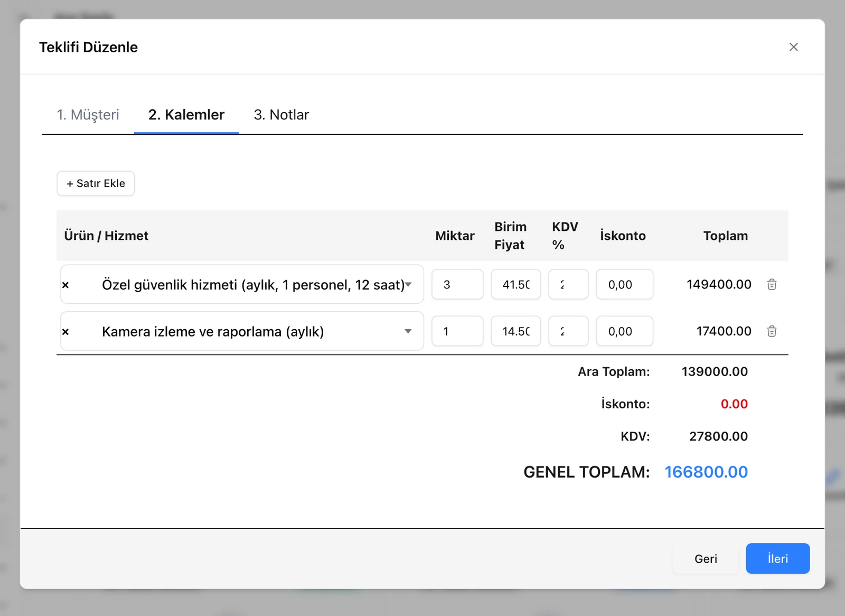Edit unit price for Kamera izleme row

(516, 331)
